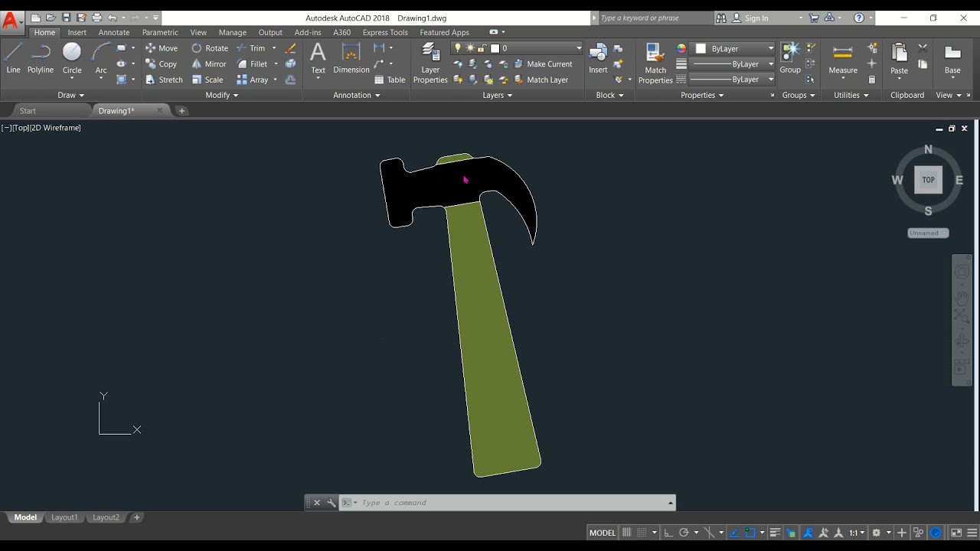Toggle drawing grid display in status bar

point(626,533)
